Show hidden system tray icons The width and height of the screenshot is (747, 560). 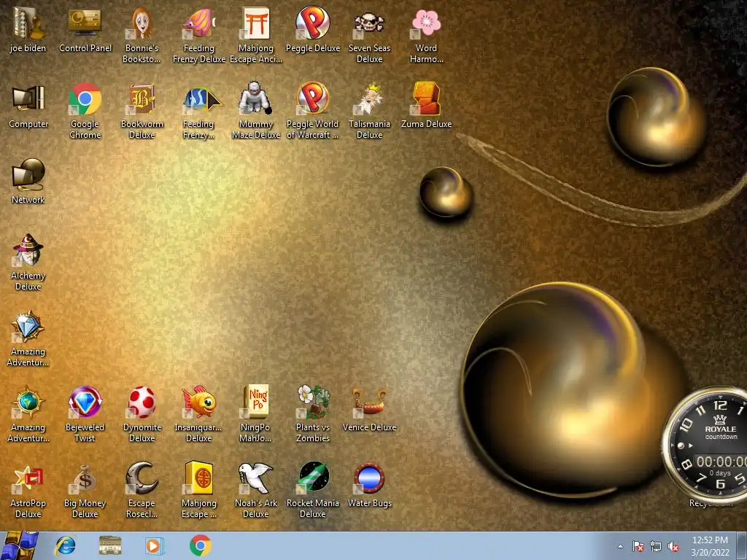[x=620, y=546]
